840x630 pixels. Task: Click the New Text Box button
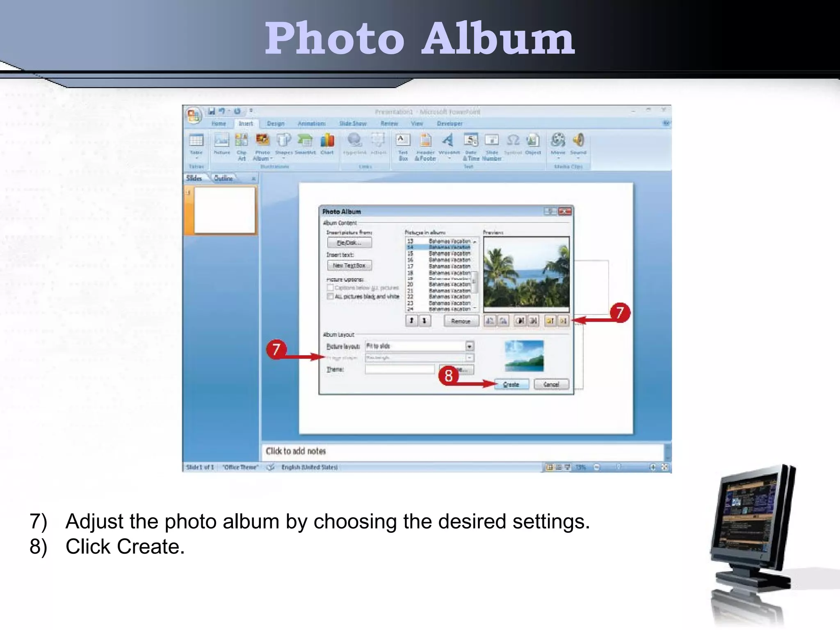point(349,265)
